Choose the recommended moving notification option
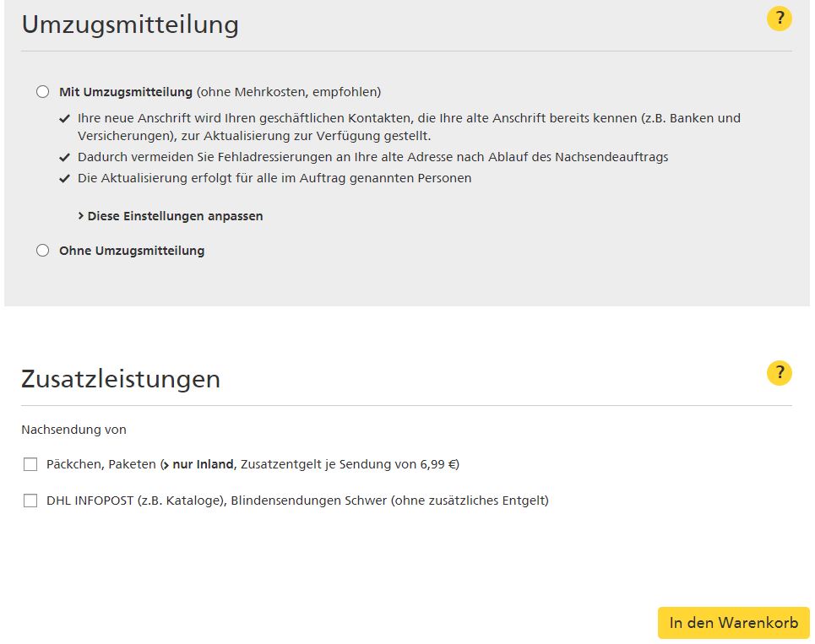 pyautogui.click(x=42, y=91)
